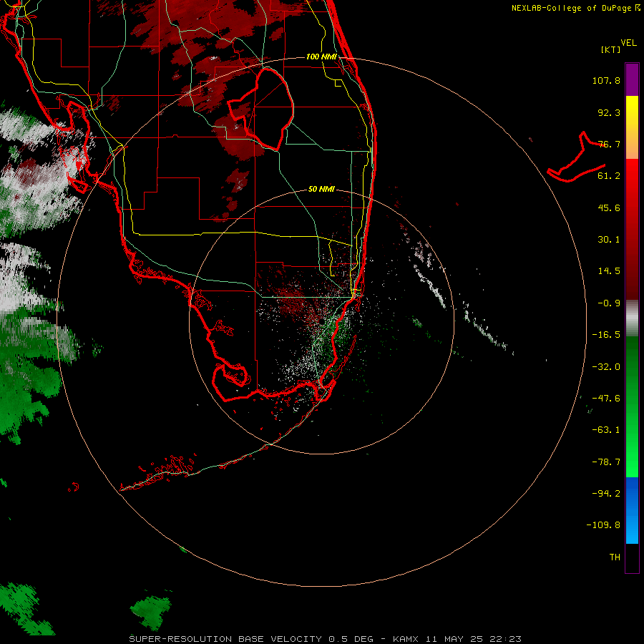Select the 92.3 value on velocity scale
The image size is (644, 644).
point(609,112)
